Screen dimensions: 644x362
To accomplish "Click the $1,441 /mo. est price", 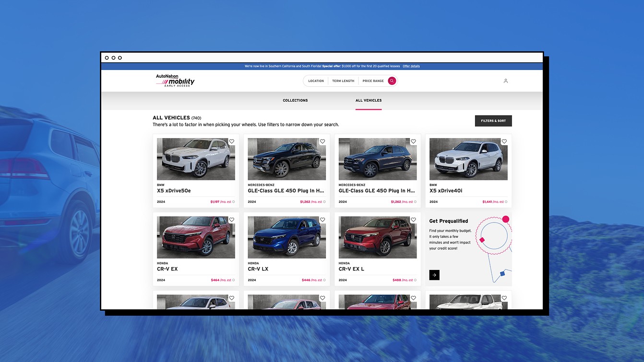I will pyautogui.click(x=493, y=202).
